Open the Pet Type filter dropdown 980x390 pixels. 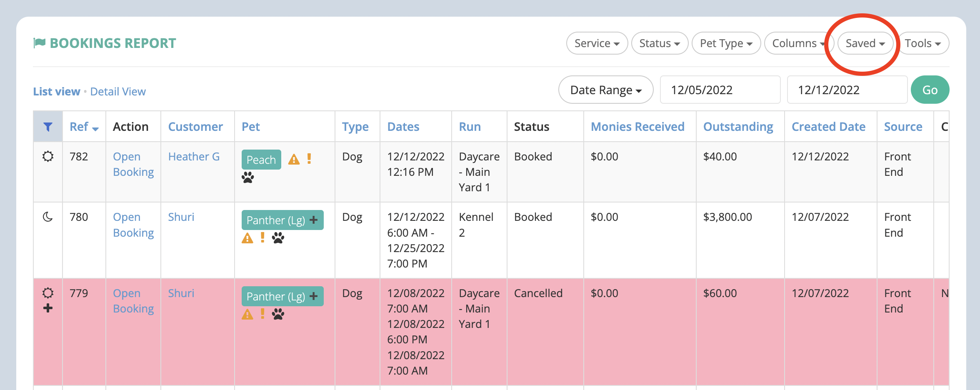(726, 43)
